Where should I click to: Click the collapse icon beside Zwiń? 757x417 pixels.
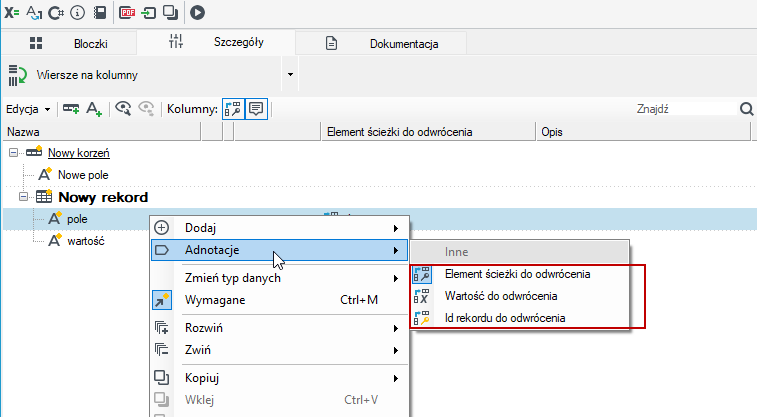[161, 349]
